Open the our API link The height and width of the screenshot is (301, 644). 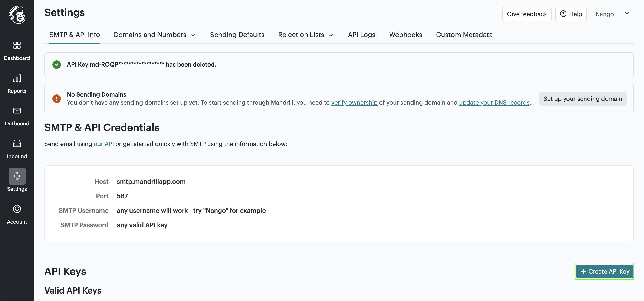[x=104, y=144]
